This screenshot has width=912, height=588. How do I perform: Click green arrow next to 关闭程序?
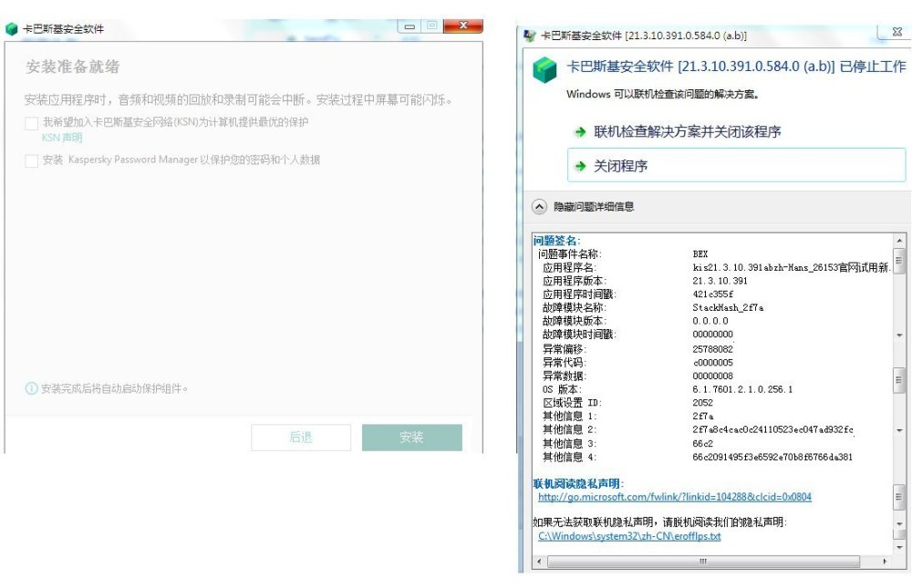[x=580, y=166]
